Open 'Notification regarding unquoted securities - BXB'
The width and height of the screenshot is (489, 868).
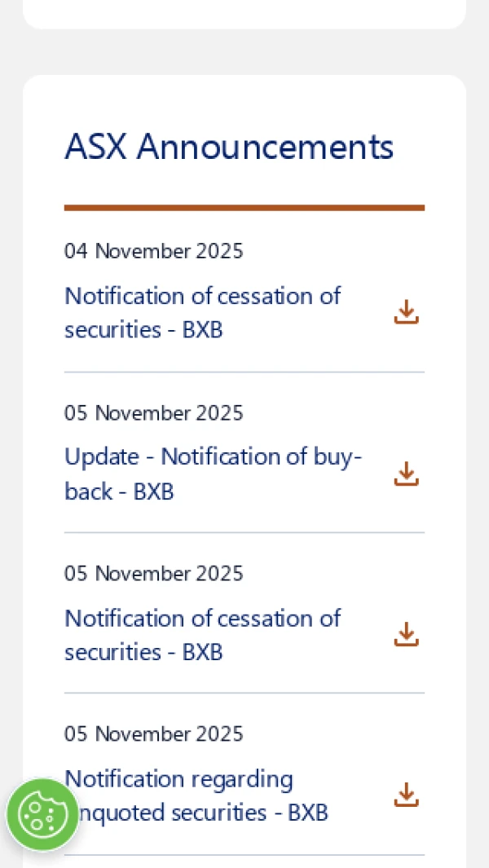pyautogui.click(x=196, y=795)
